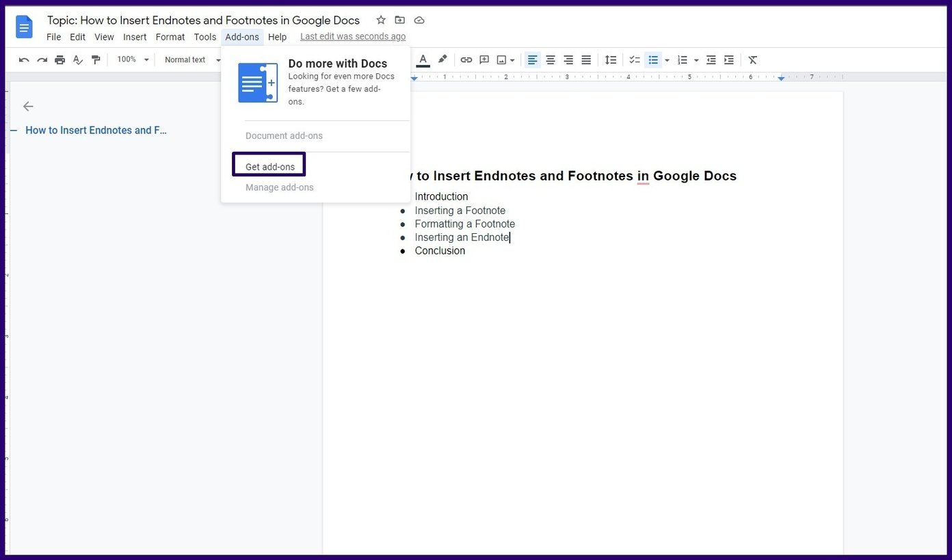Click the insert link icon
The height and width of the screenshot is (560, 952).
click(466, 60)
